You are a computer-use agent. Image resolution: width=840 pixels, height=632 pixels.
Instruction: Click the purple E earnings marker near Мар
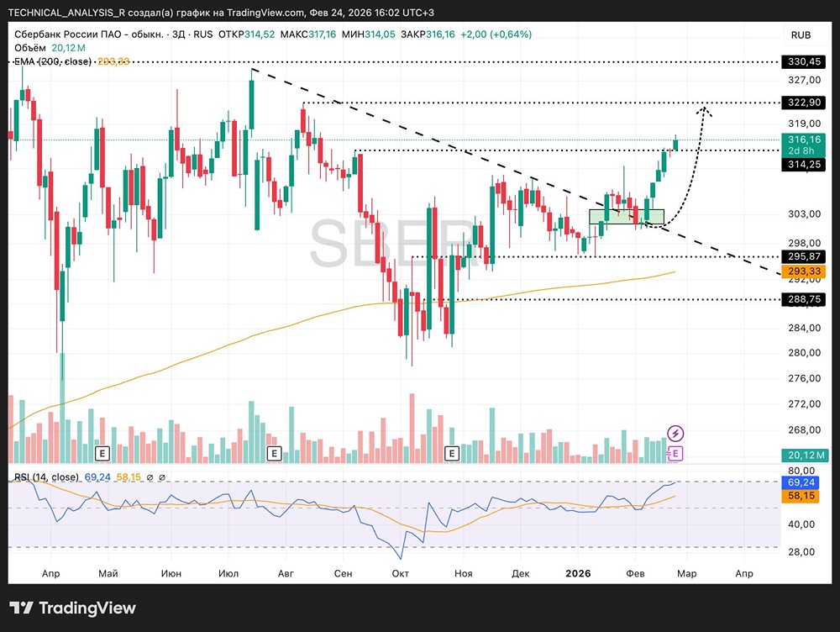675,454
